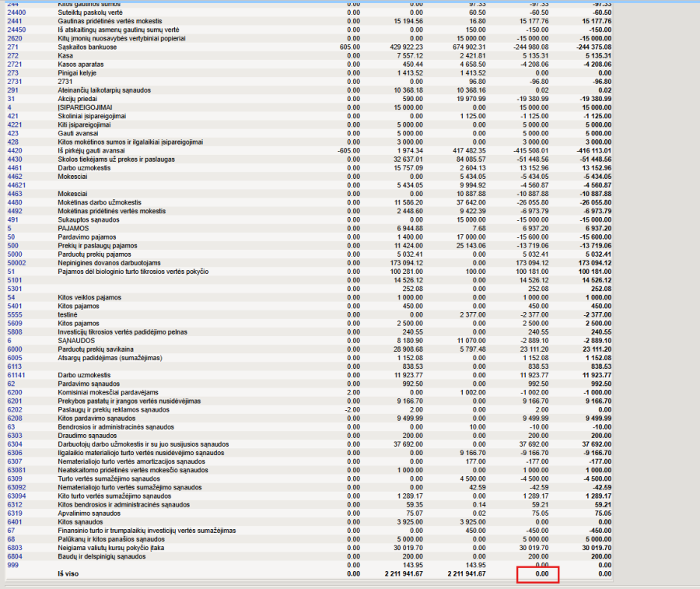700x589 pixels.
Task: Open account 271 Sąskaitos bankuose
Action: tap(12, 47)
